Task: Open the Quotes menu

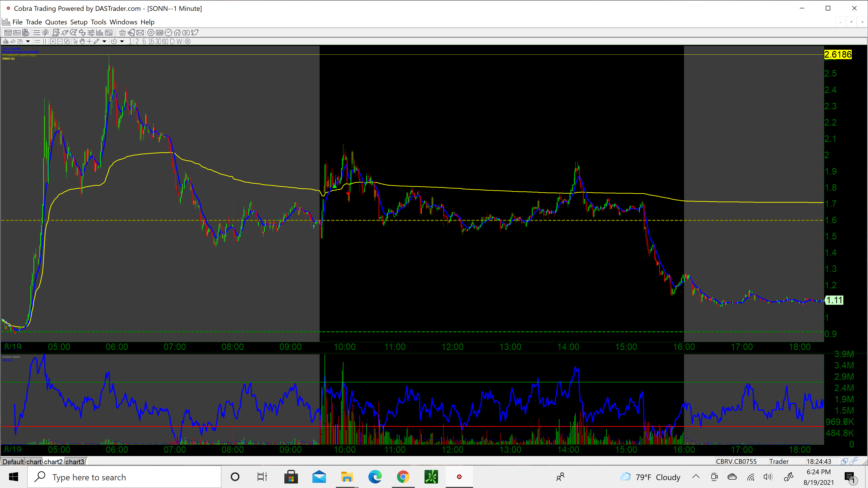Action: coord(56,22)
